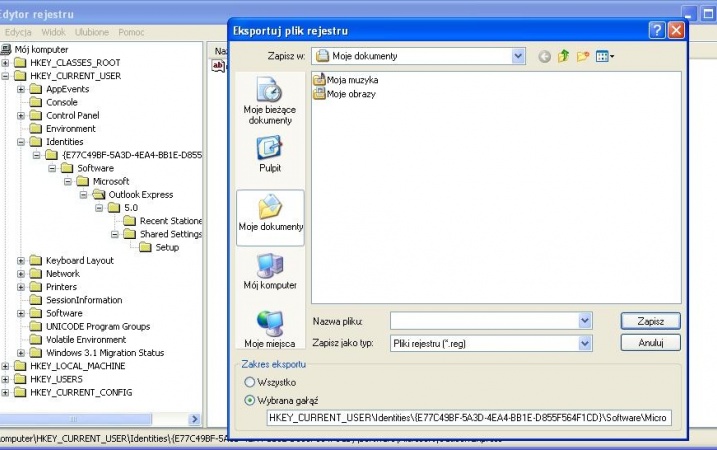The width and height of the screenshot is (717, 450).
Task: Click the help question mark button
Action: [656, 31]
